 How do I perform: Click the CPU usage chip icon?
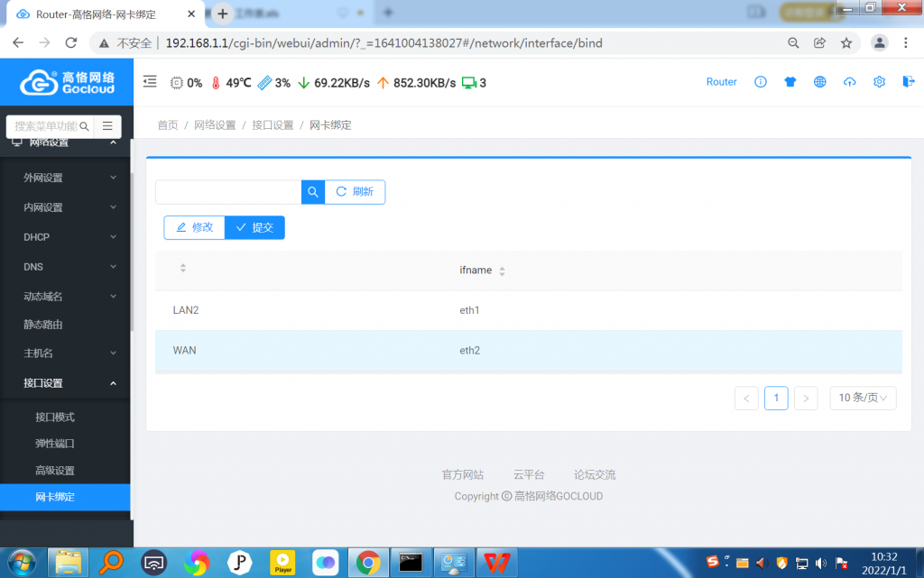177,83
